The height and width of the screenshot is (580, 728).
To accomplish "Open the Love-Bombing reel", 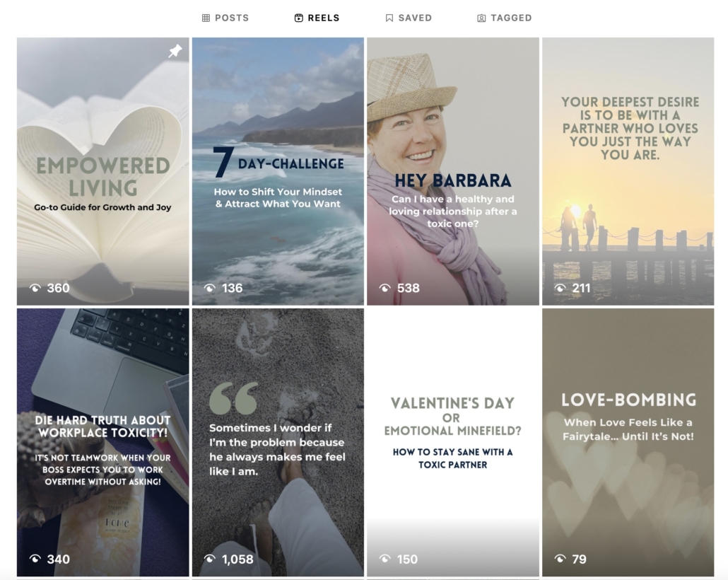I will pyautogui.click(x=628, y=443).
